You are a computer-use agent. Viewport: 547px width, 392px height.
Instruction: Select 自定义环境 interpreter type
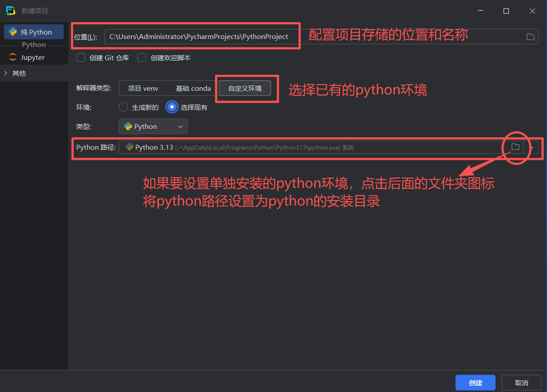click(x=245, y=88)
